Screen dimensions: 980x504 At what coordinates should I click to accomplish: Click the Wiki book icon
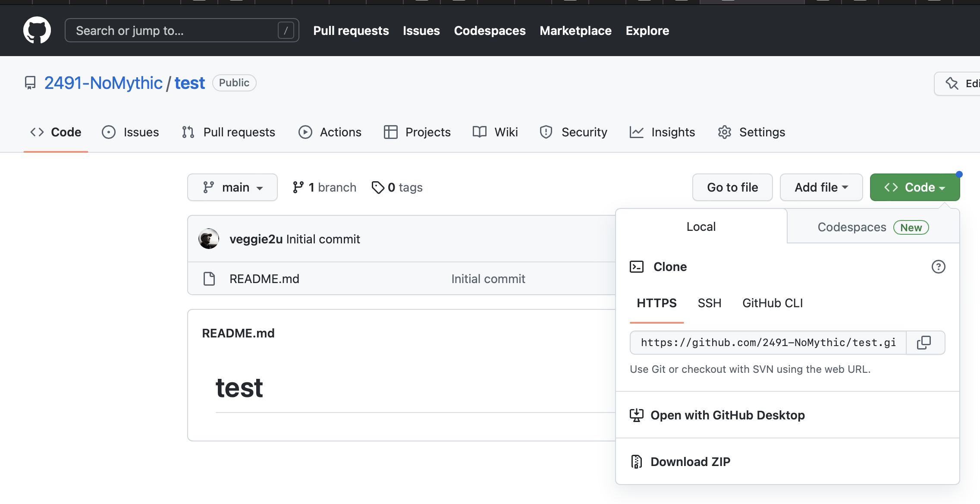click(x=480, y=132)
